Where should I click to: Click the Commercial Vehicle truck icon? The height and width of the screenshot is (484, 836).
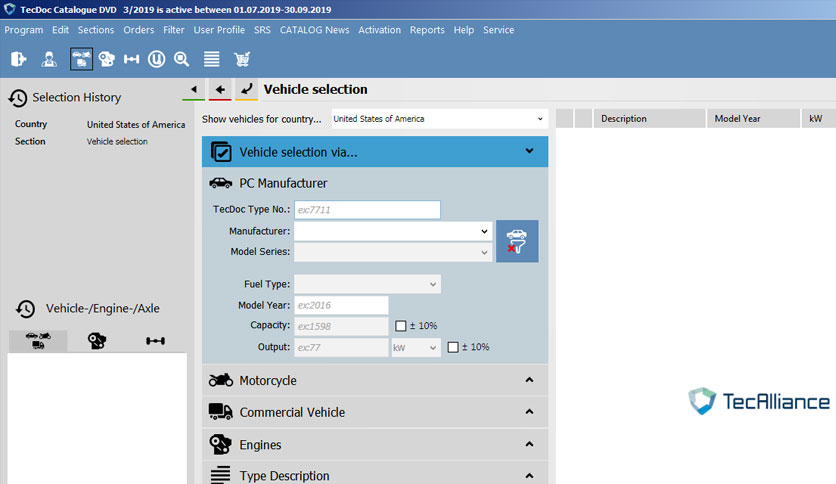[221, 412]
